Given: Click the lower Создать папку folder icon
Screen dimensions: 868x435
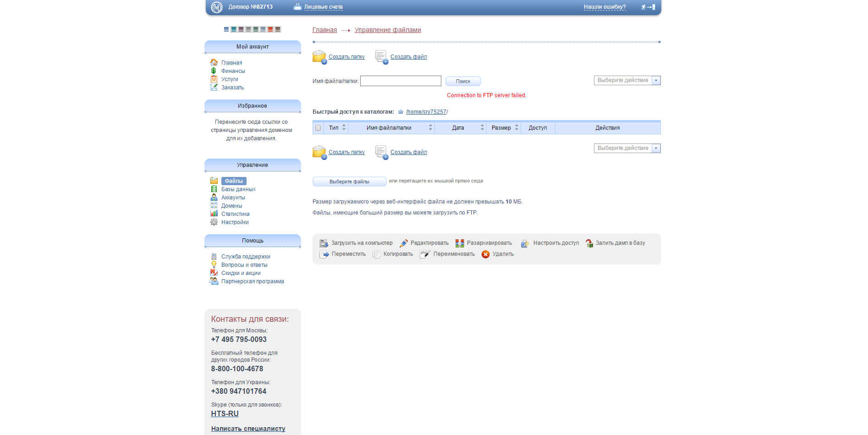Looking at the screenshot, I should click(319, 152).
